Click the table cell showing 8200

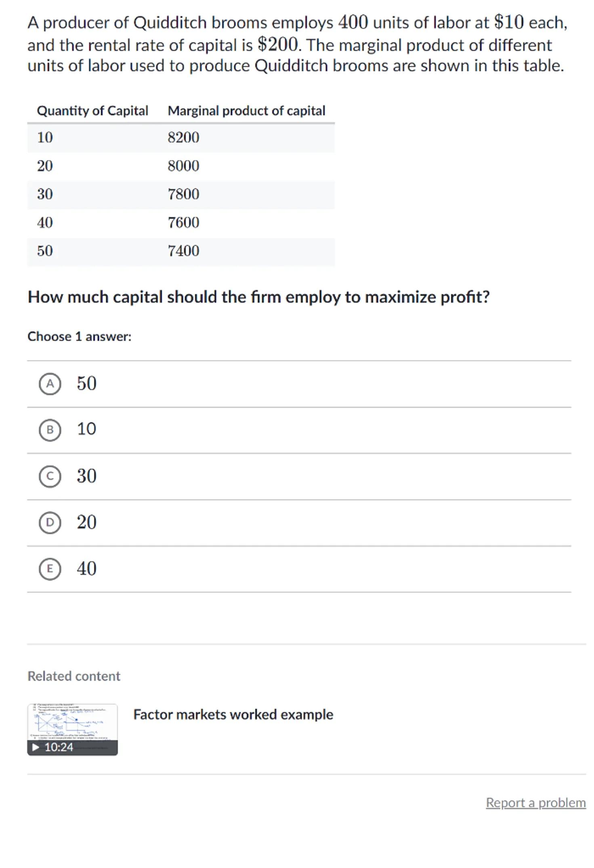click(184, 138)
